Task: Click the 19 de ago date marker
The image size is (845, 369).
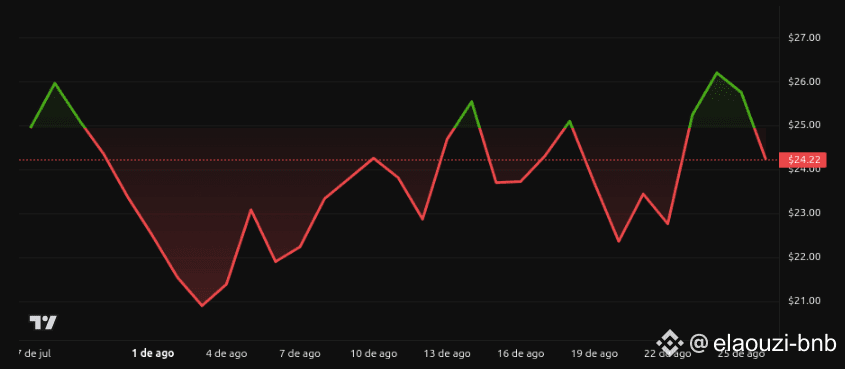Action: (594, 354)
